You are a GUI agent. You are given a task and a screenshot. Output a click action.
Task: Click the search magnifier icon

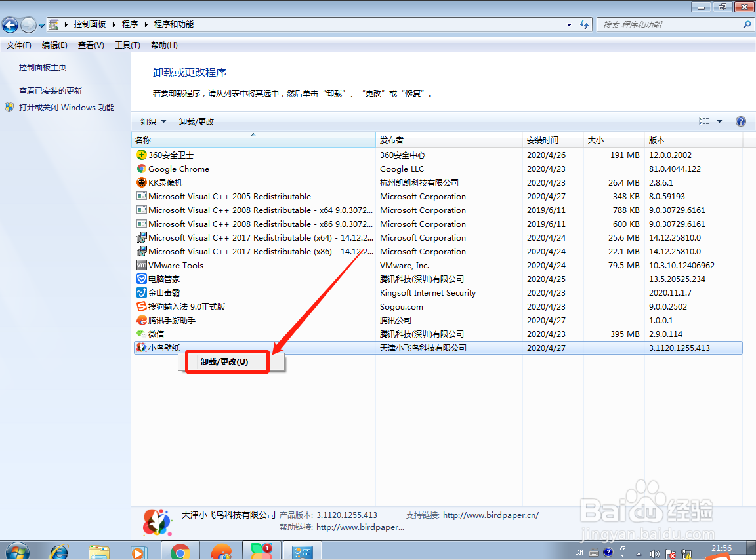[747, 24]
